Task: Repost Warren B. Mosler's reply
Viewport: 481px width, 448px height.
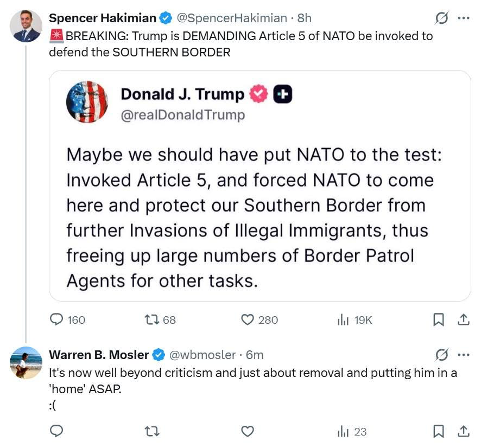Action: point(153,432)
